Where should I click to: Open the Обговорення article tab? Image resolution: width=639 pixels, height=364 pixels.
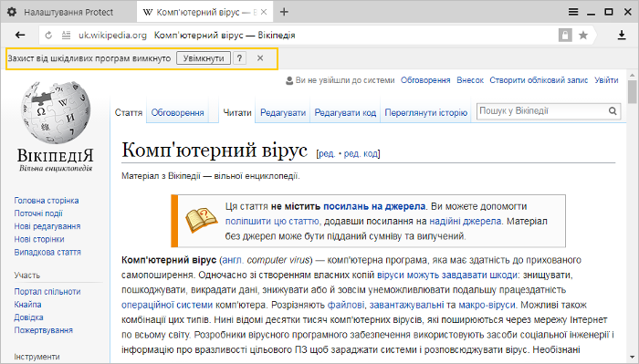click(x=177, y=112)
